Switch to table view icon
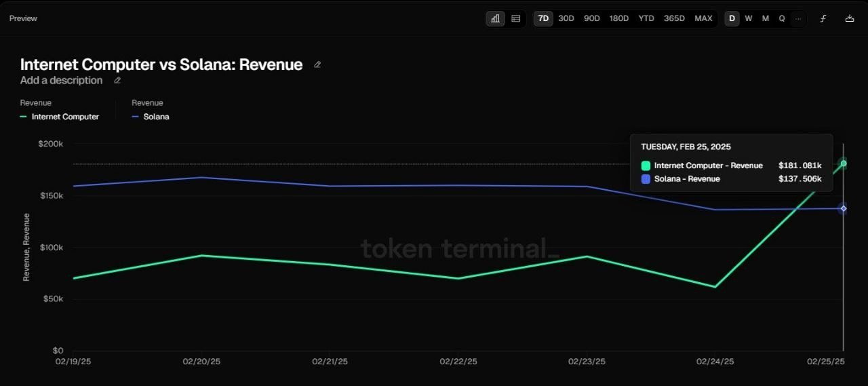Screen dimensions: 868x386 (515, 18)
